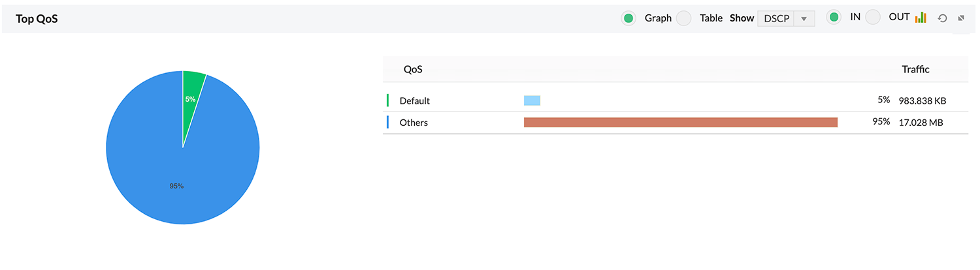Viewport: 980px width, 270px height.
Task: Select IN traffic direction
Action: pyautogui.click(x=834, y=18)
